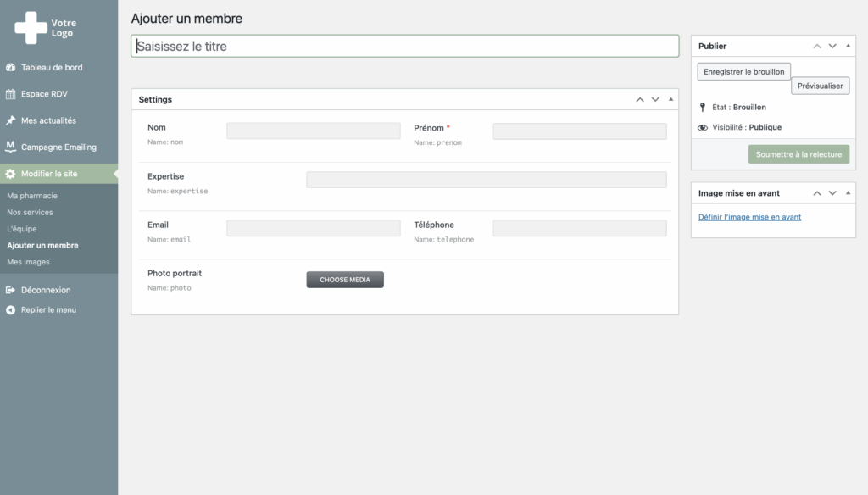
Task: Click the Déconnexion logout icon
Action: 10,290
